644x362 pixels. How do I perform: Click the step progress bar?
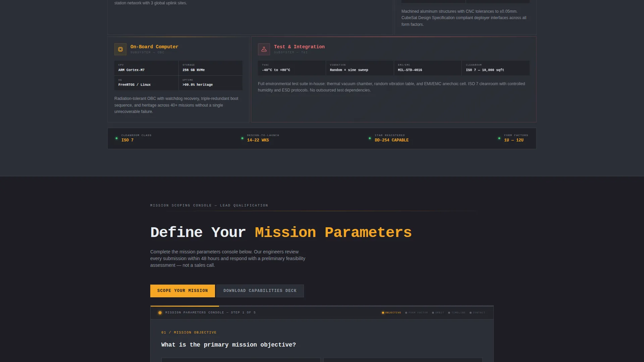click(322, 306)
